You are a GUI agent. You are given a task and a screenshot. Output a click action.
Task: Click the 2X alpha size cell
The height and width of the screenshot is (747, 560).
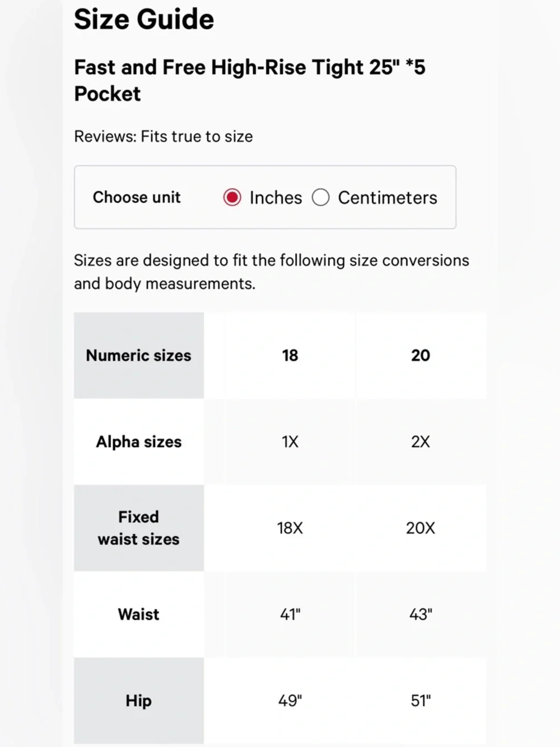pyautogui.click(x=421, y=442)
